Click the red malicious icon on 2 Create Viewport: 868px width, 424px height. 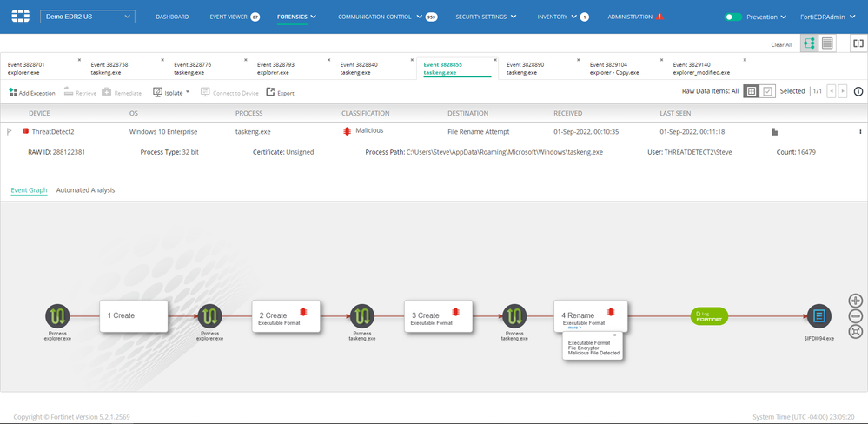303,312
